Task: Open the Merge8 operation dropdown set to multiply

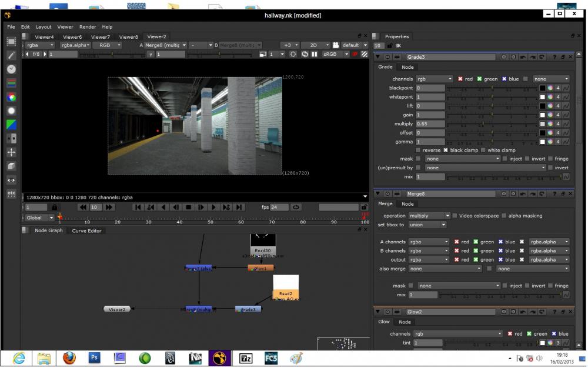Action: pyautogui.click(x=429, y=216)
